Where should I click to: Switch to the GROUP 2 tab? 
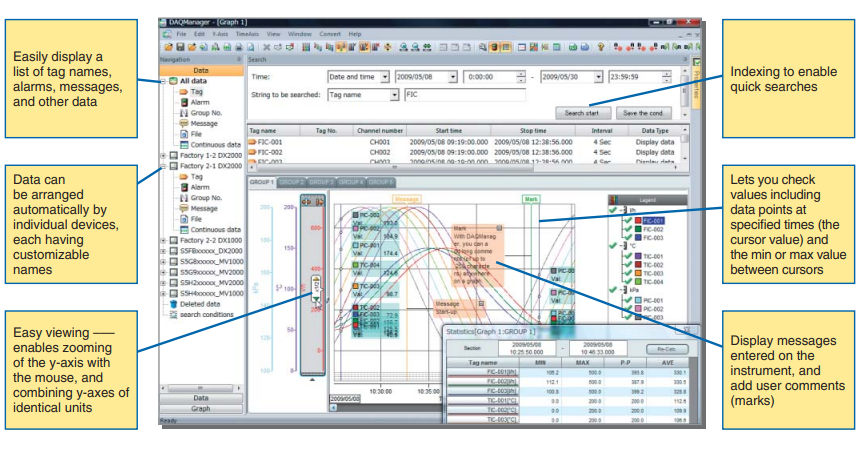(291, 182)
